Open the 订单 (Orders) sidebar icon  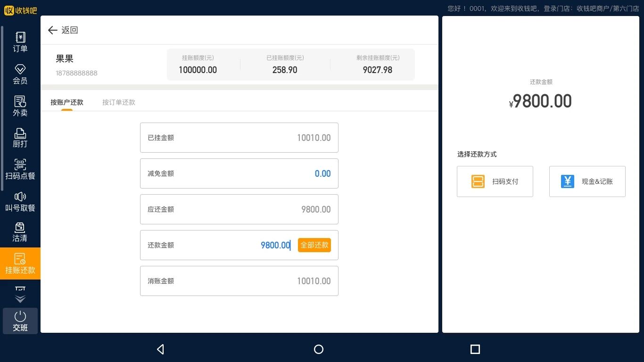tap(20, 41)
